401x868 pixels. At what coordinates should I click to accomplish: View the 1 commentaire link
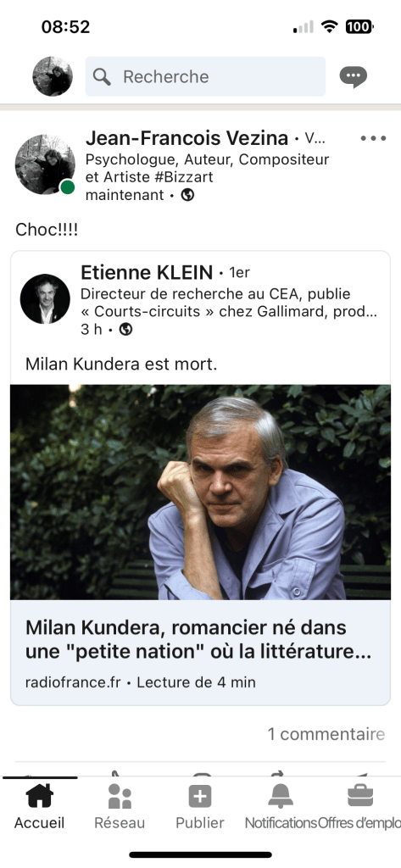326,734
